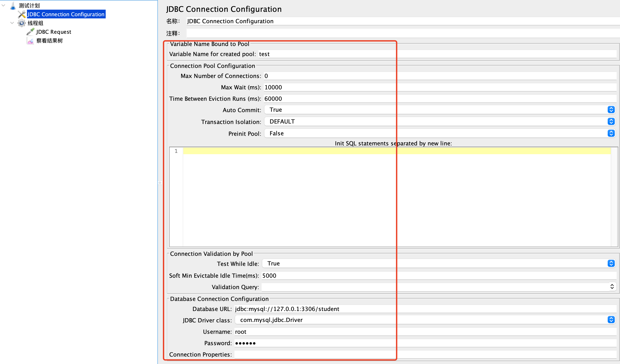This screenshot has height=364, width=620.
Task: Click the Database URL field
Action: [418, 309]
